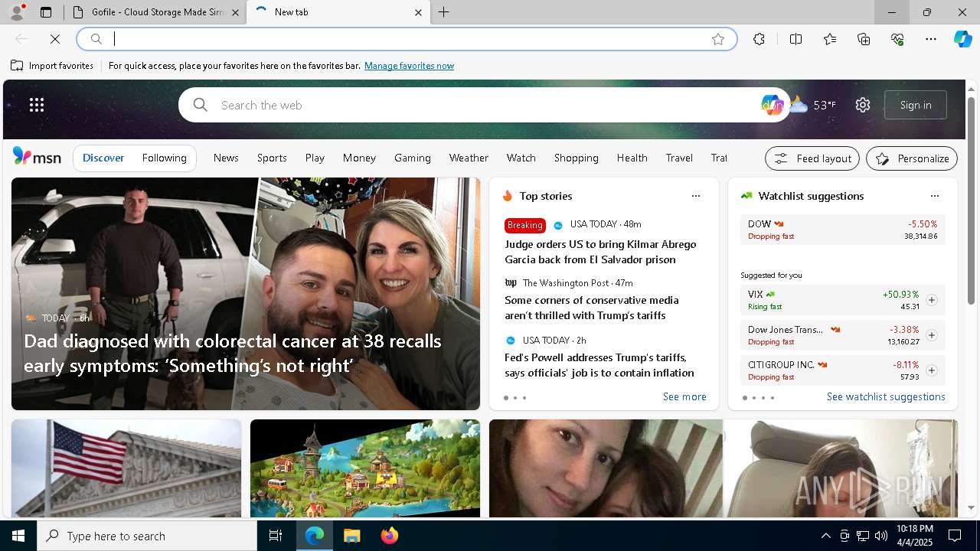Open the notification center icon
Viewport: 980px width, 551px height.
pyautogui.click(x=955, y=536)
